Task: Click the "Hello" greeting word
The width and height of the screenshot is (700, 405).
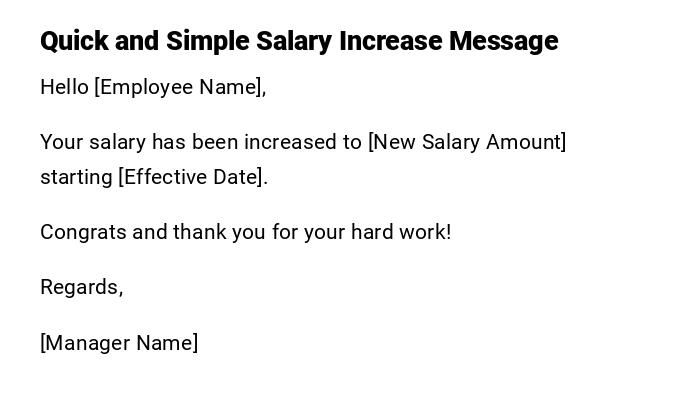Action: point(64,87)
